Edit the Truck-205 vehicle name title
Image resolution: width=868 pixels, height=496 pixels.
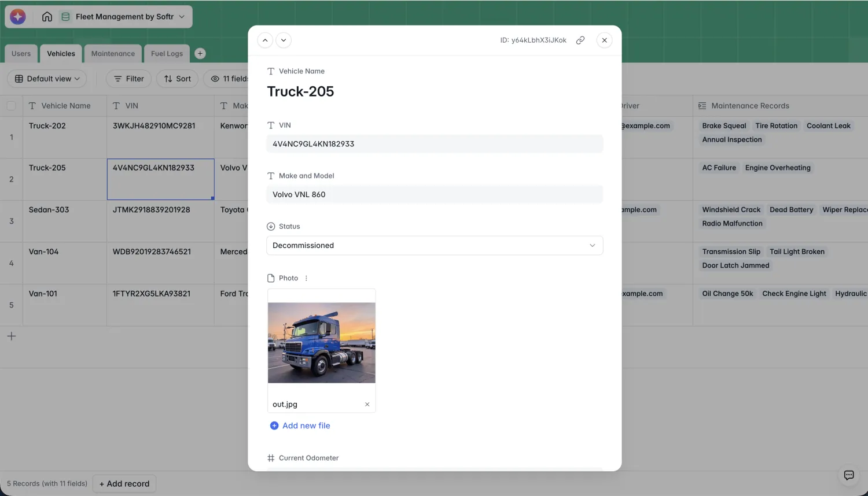coord(300,91)
